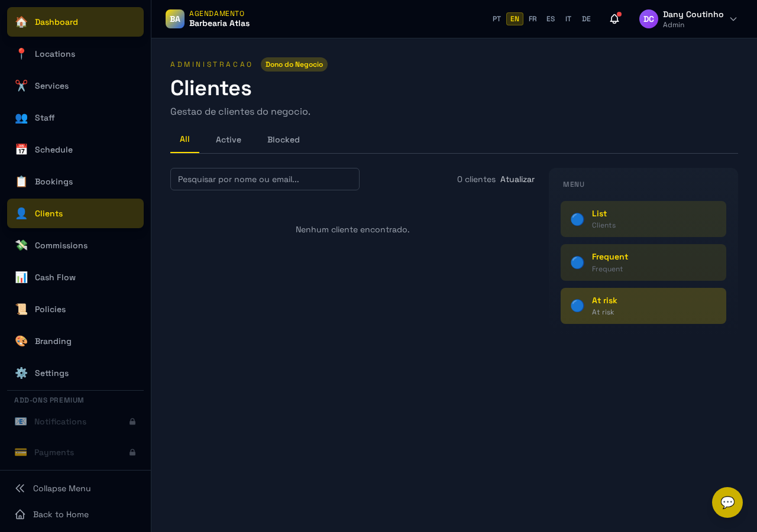
Task: Switch language to PT
Action: (x=497, y=18)
